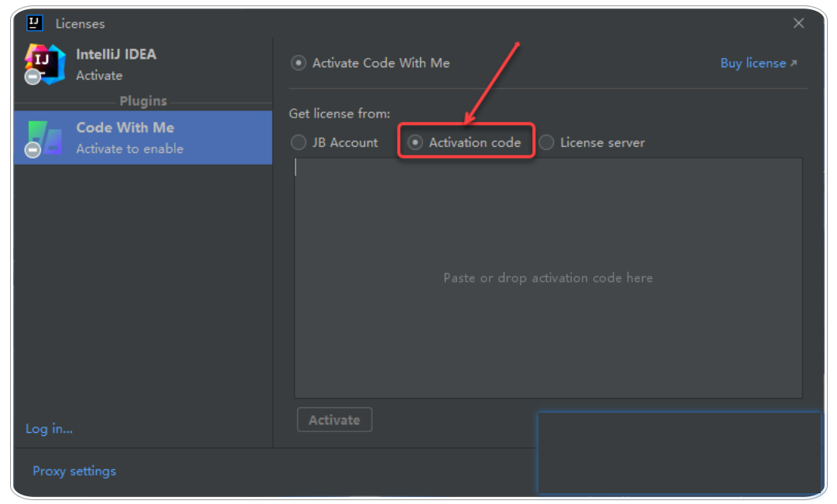Image resolution: width=837 pixels, height=504 pixels.
Task: Open the Log in… link
Action: point(49,429)
